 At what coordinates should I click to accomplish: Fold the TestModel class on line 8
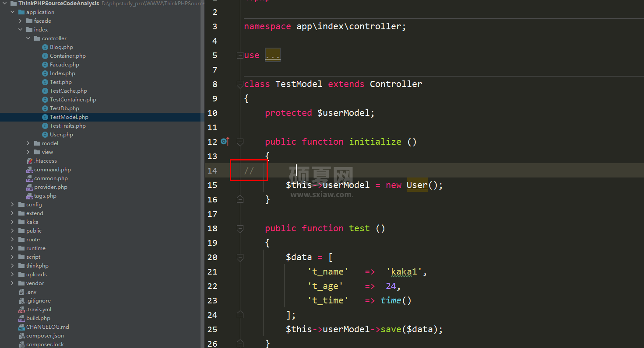pyautogui.click(x=240, y=84)
